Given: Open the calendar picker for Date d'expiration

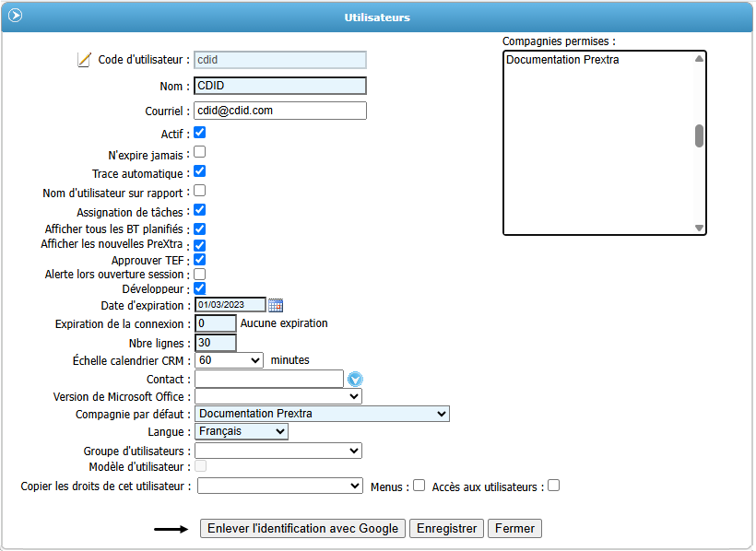Looking at the screenshot, I should pyautogui.click(x=276, y=305).
